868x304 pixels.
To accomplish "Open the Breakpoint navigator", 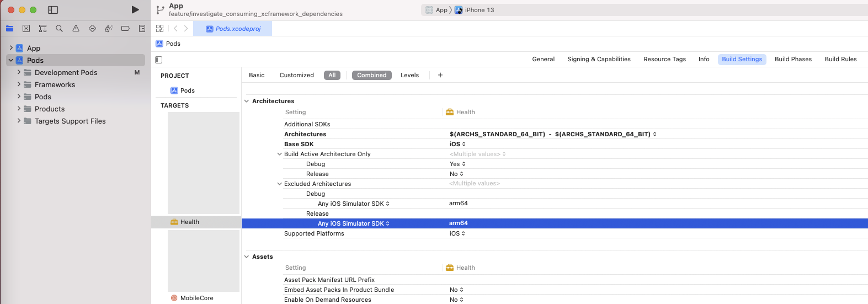I will click(125, 28).
